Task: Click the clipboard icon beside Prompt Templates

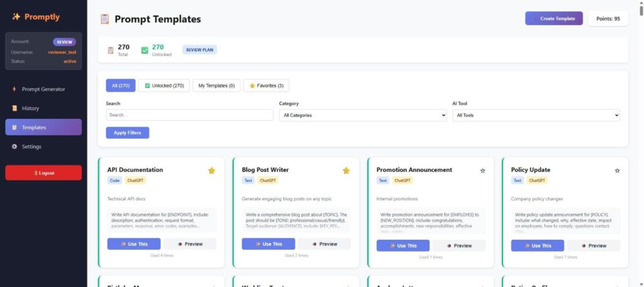Action: point(105,19)
